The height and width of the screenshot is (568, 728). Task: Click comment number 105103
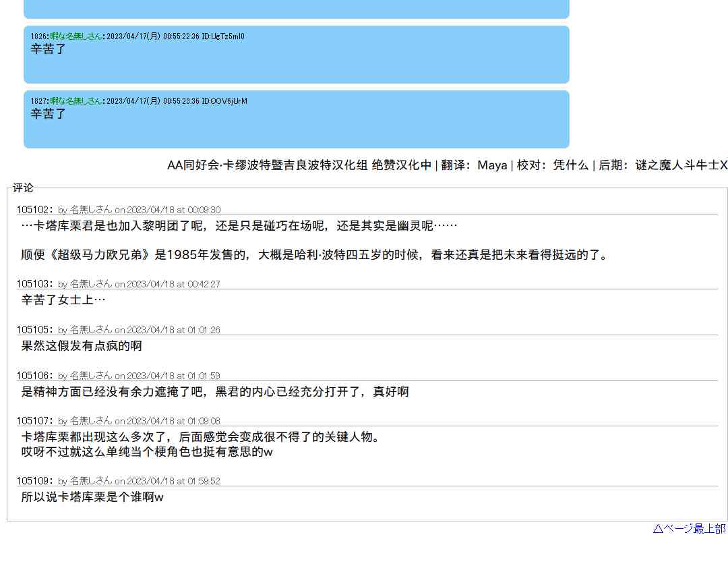pyautogui.click(x=34, y=284)
